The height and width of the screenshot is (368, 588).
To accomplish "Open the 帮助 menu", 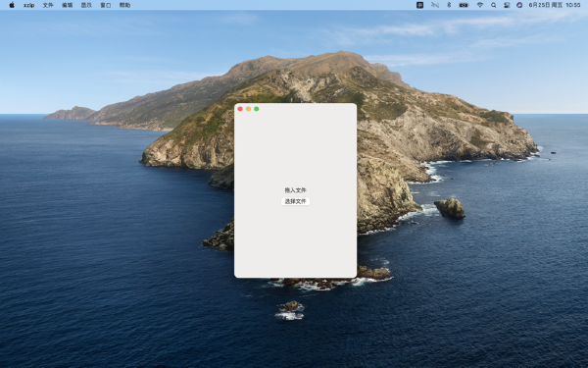I will (124, 5).
